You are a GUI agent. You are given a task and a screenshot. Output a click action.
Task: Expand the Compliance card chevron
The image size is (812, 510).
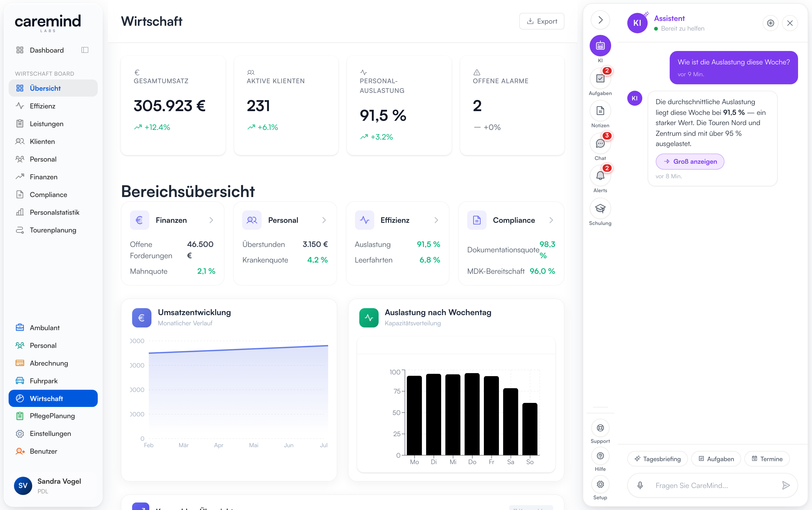551,220
